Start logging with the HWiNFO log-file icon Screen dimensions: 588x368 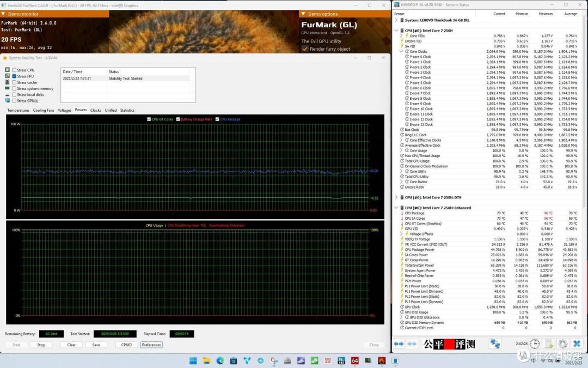click(549, 343)
